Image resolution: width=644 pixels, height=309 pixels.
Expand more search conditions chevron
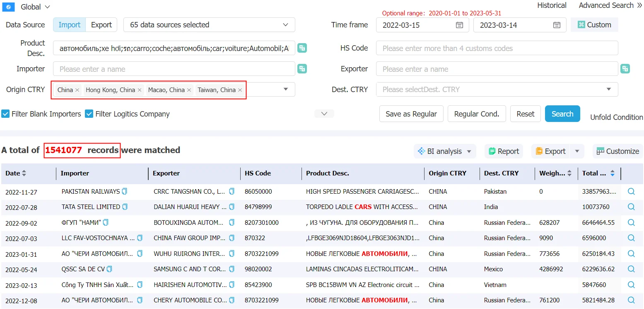(x=324, y=114)
